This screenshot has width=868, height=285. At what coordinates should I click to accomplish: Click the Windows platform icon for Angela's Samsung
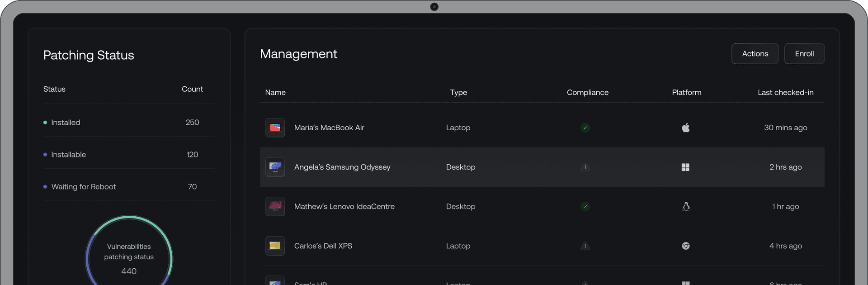685,167
